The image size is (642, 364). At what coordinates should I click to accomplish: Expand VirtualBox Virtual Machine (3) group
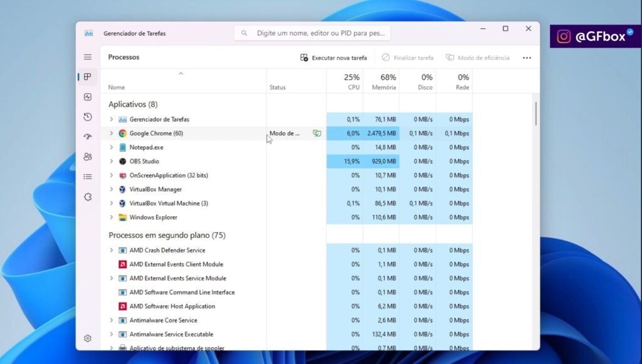pyautogui.click(x=111, y=203)
